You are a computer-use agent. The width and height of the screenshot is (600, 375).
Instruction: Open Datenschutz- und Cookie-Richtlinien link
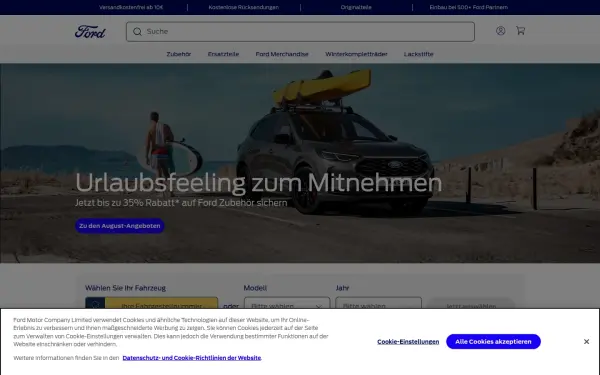pos(192,358)
